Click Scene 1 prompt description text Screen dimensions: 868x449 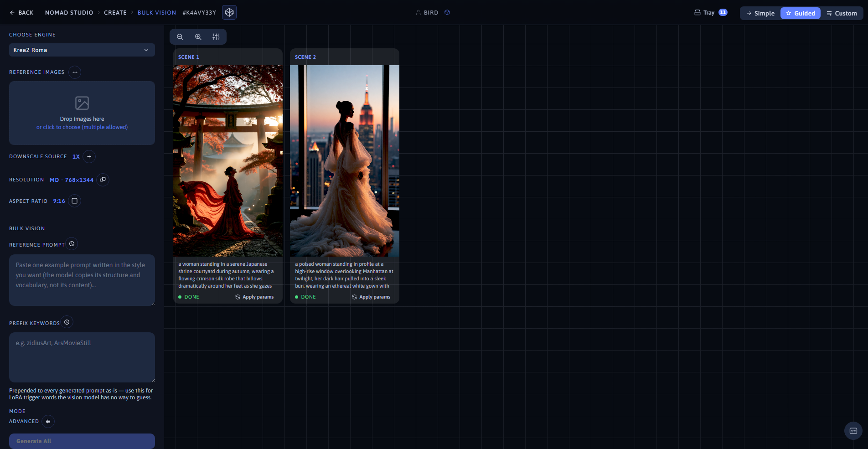[227, 275]
